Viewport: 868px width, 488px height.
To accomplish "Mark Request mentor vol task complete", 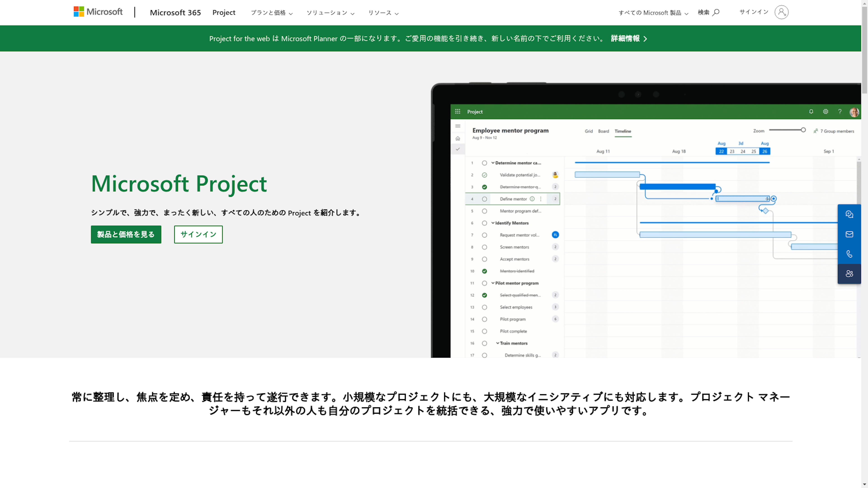I will [x=484, y=235].
